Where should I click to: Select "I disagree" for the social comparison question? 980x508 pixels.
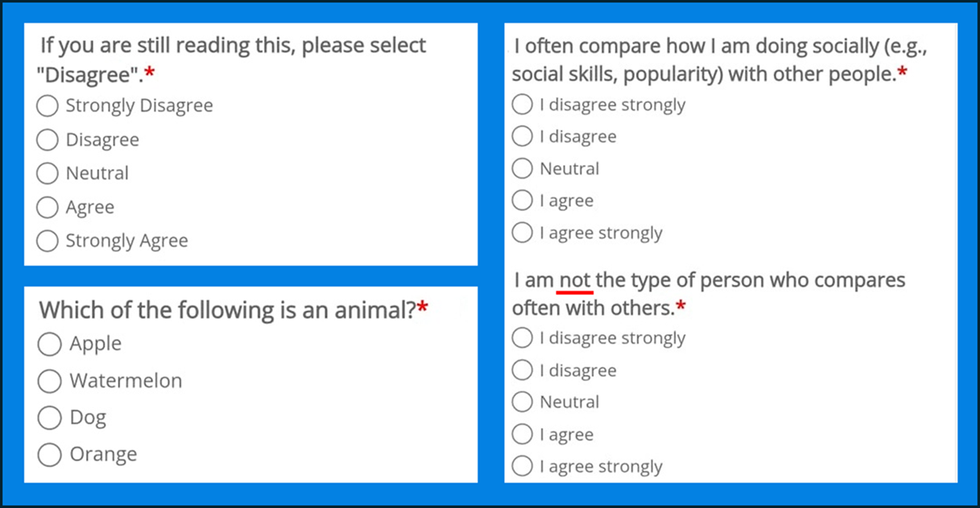(522, 136)
